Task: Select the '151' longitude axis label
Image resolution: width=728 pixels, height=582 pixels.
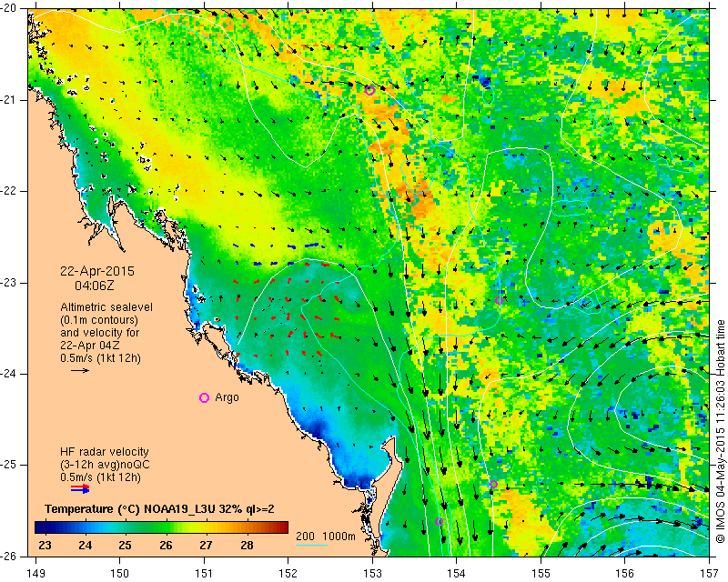Action: pos(204,574)
